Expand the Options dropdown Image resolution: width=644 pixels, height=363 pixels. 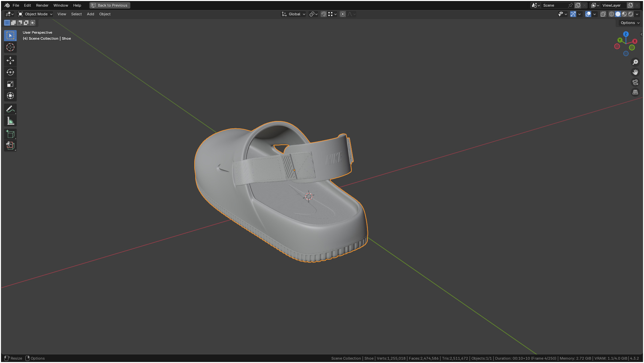630,23
